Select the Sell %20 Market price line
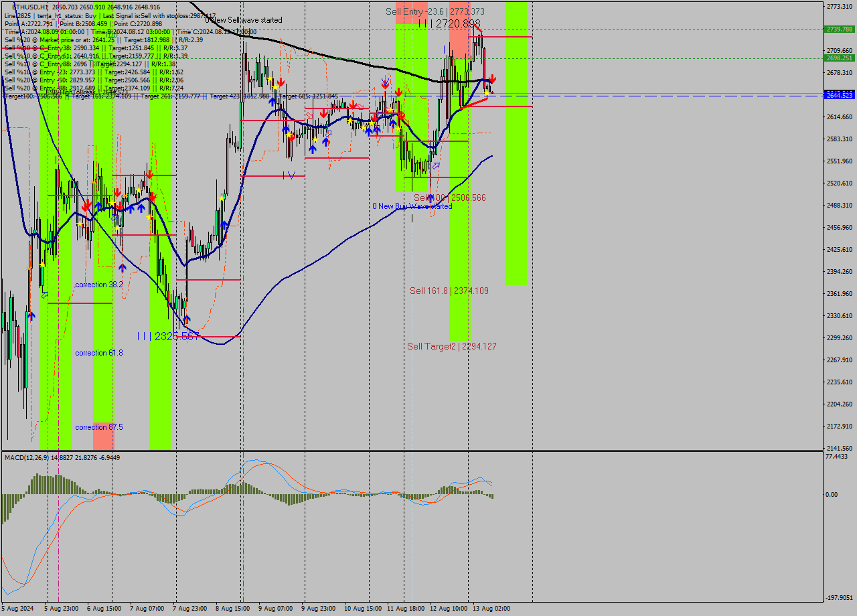857x616 pixels. (x=104, y=40)
